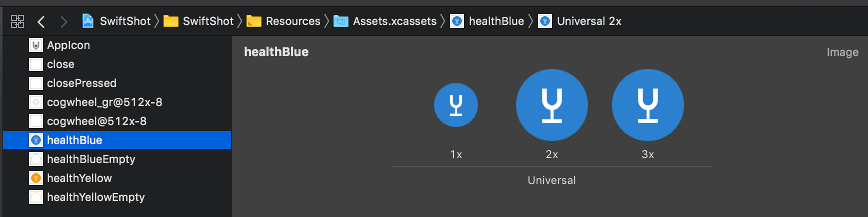Open the Resources folder breadcrumb
The image size is (868, 217).
pyautogui.click(x=283, y=21)
